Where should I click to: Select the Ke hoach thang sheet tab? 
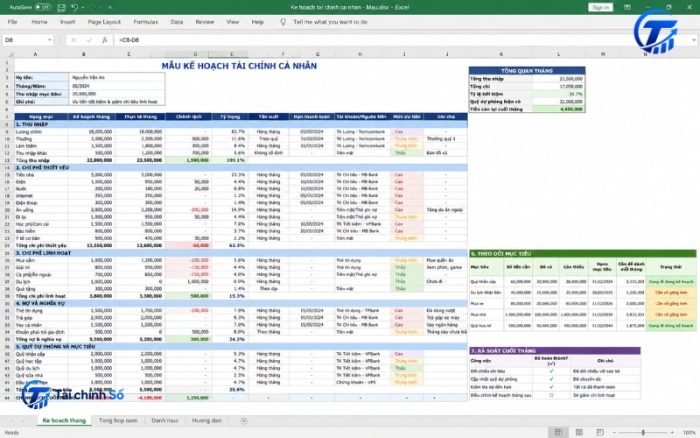click(64, 421)
